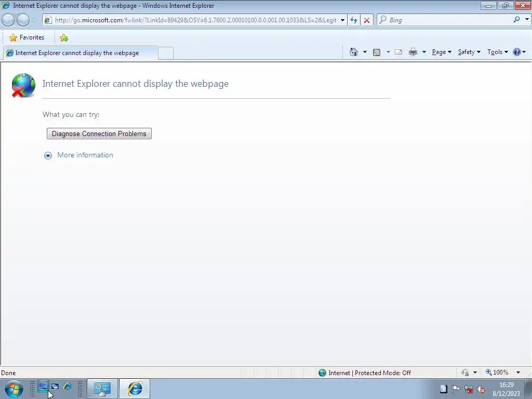Open the dropdown beside the privacy icon
532x399 pixels.
[475, 373]
